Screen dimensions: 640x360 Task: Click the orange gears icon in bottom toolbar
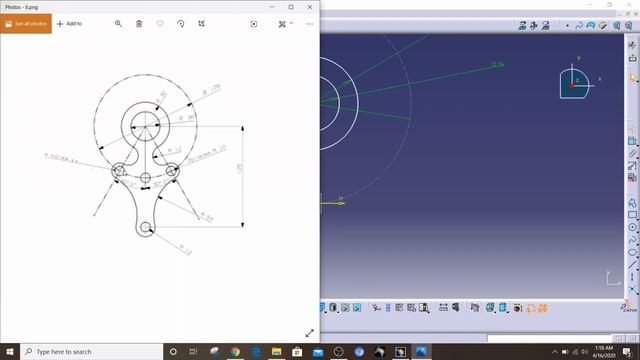(x=542, y=308)
